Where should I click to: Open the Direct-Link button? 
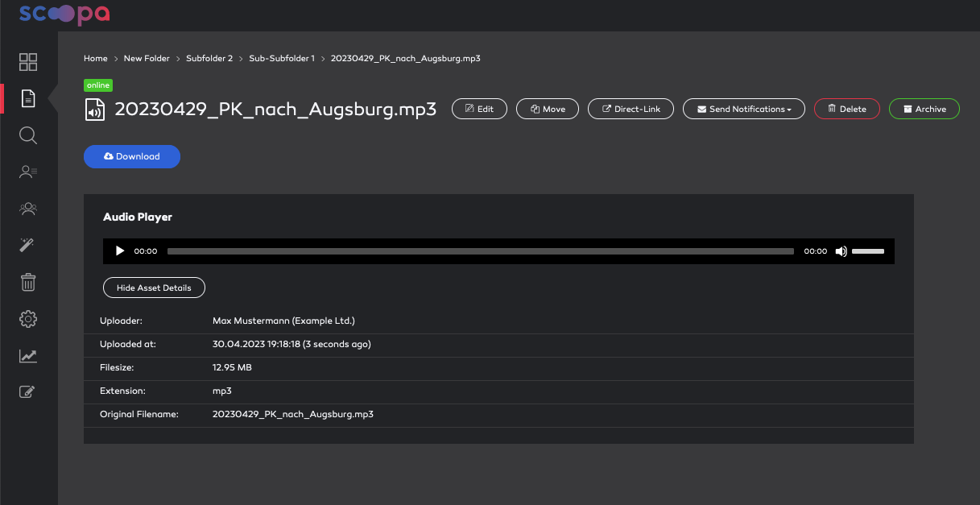tap(631, 109)
